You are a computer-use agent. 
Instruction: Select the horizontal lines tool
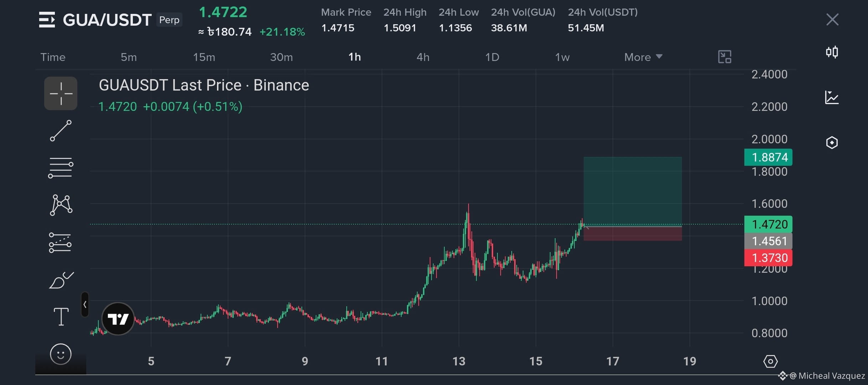coord(61,168)
